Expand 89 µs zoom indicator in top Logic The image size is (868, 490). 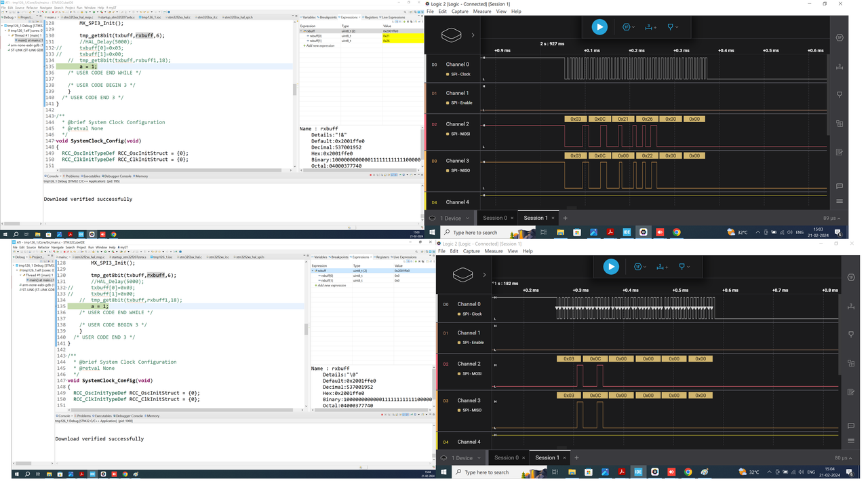click(831, 219)
